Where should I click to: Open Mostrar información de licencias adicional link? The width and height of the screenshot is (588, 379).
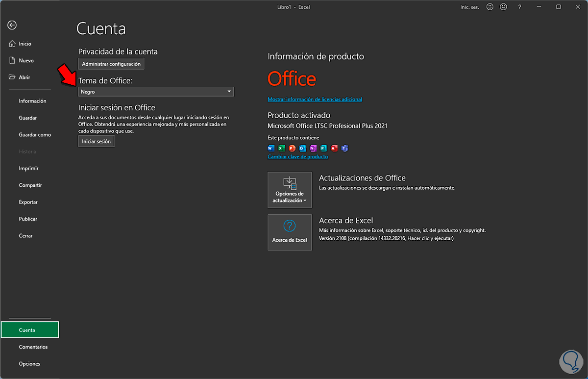pos(315,100)
